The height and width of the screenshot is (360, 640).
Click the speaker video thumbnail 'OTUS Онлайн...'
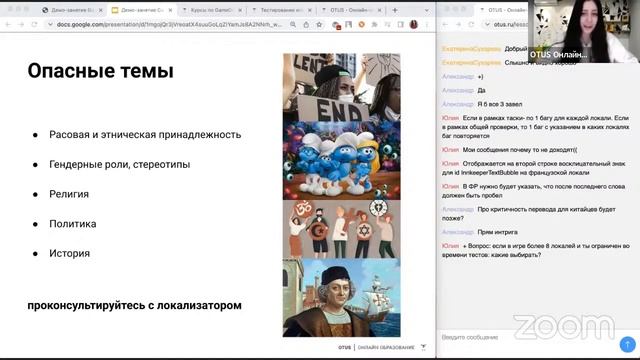[584, 31]
